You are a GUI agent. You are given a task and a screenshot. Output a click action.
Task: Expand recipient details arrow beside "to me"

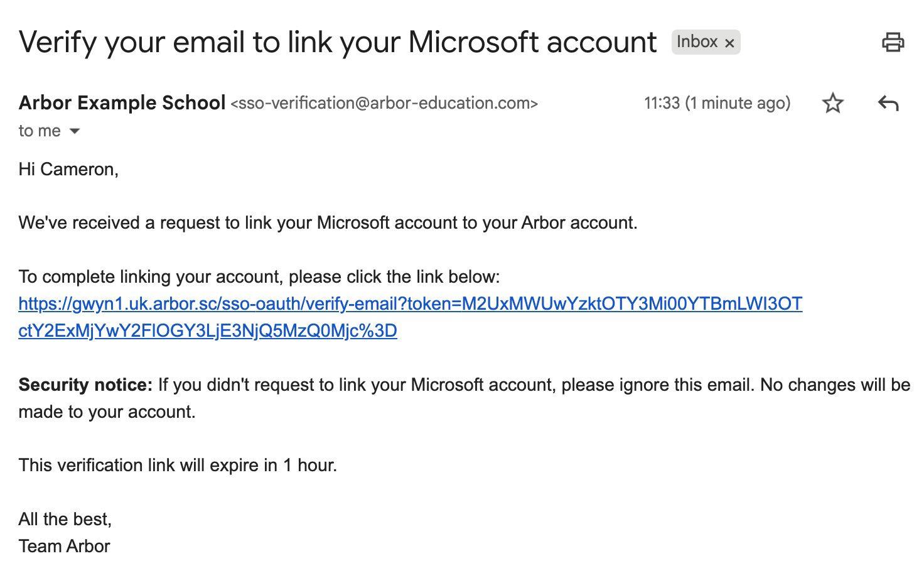(x=75, y=131)
